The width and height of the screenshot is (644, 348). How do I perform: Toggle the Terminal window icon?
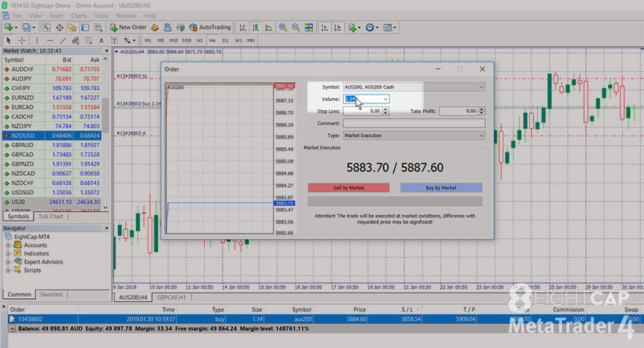85,28
